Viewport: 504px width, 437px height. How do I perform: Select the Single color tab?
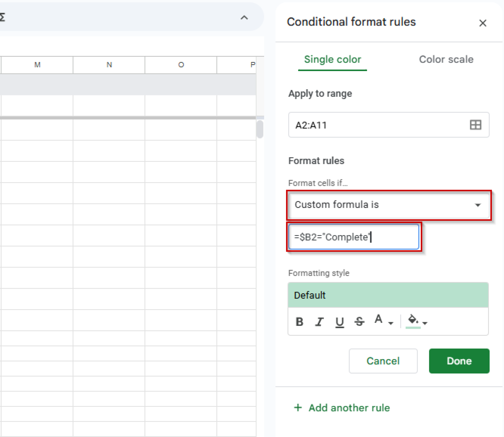(x=332, y=60)
